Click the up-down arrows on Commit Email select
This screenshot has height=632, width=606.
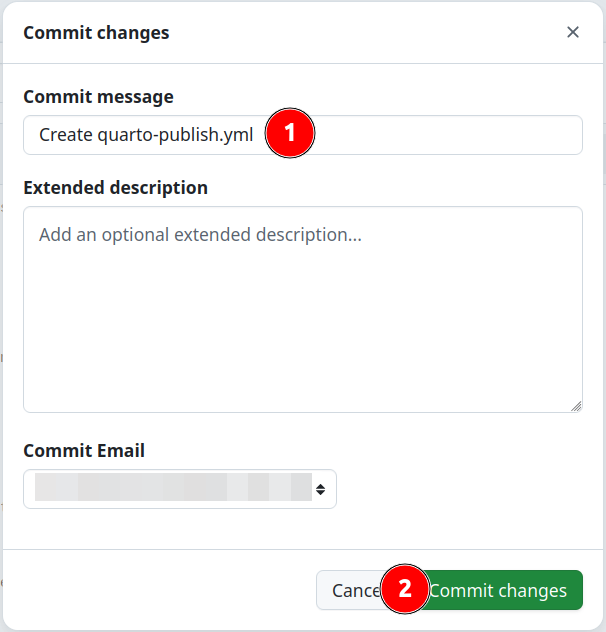[x=320, y=489]
